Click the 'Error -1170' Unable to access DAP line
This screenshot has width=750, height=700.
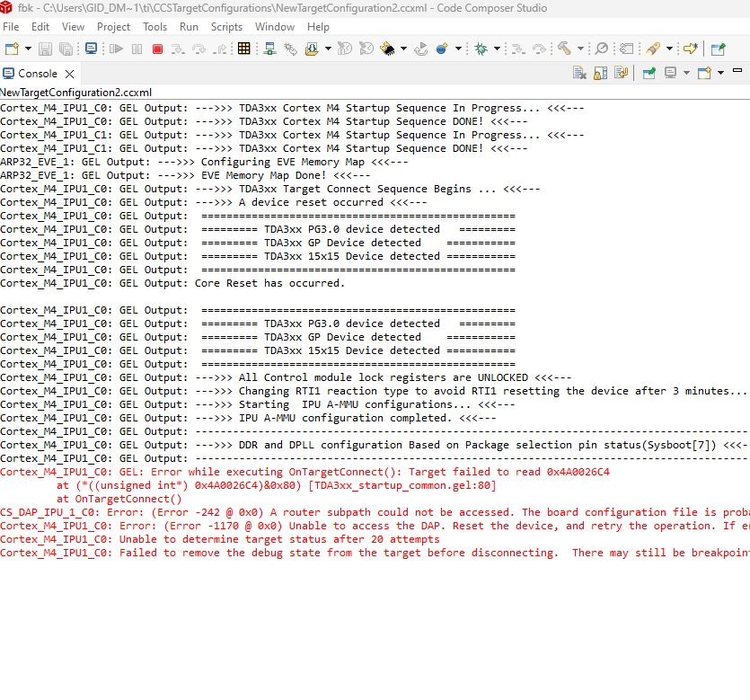tap(375, 526)
